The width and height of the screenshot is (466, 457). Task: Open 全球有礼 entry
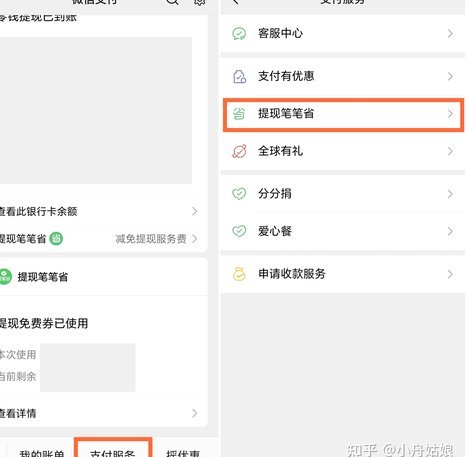tap(343, 151)
